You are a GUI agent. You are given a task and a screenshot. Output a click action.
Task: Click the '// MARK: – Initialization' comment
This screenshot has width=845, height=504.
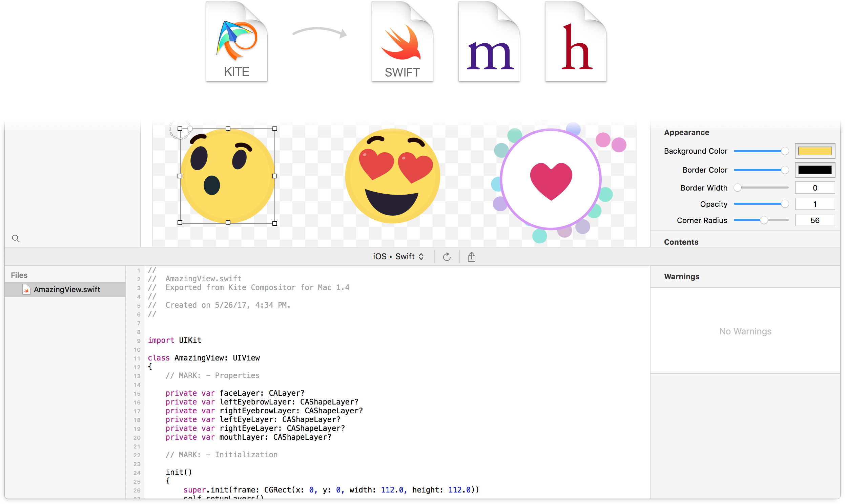tap(221, 455)
